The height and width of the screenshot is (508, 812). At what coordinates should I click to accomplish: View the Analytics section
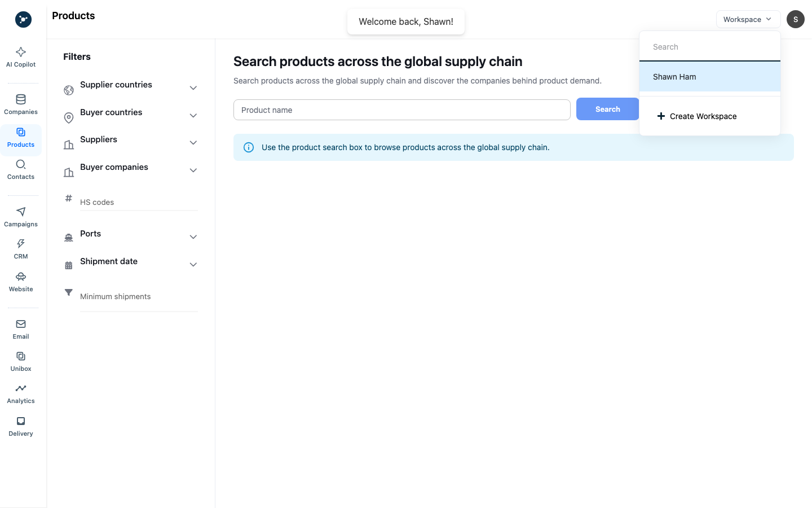pyautogui.click(x=21, y=394)
